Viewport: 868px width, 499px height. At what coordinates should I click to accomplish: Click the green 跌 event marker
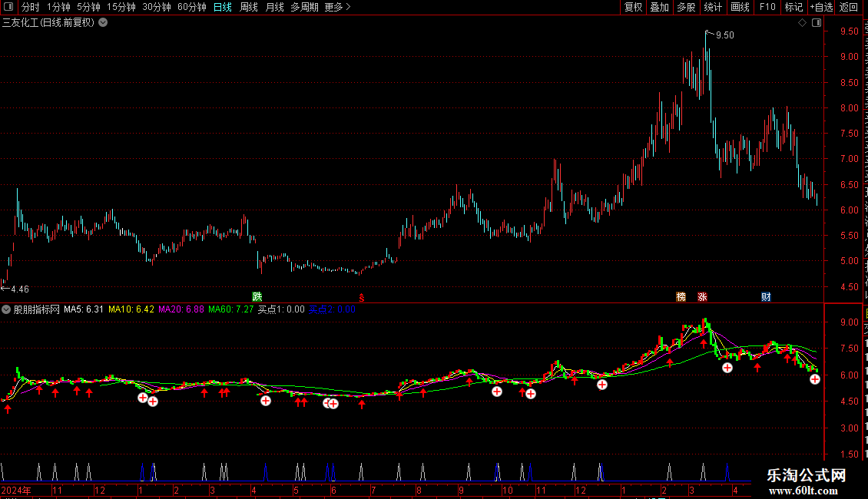point(257,297)
